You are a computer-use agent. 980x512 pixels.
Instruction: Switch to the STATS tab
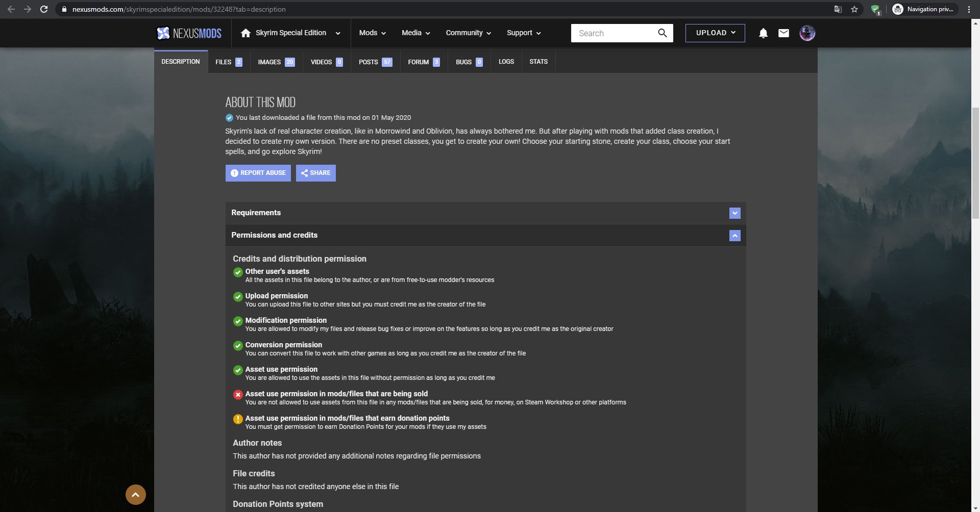(x=538, y=62)
